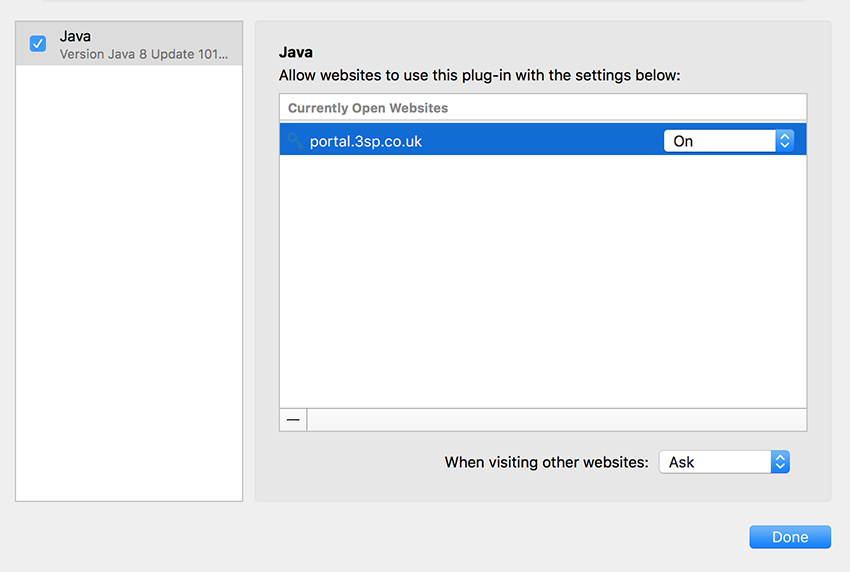Click empty space in the plug-in sidebar list
Viewport: 850px width, 572px height.
coord(129,283)
